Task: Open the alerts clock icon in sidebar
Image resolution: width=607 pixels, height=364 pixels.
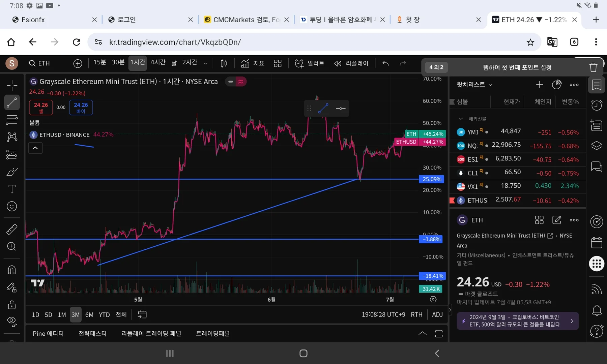Action: pyautogui.click(x=597, y=105)
